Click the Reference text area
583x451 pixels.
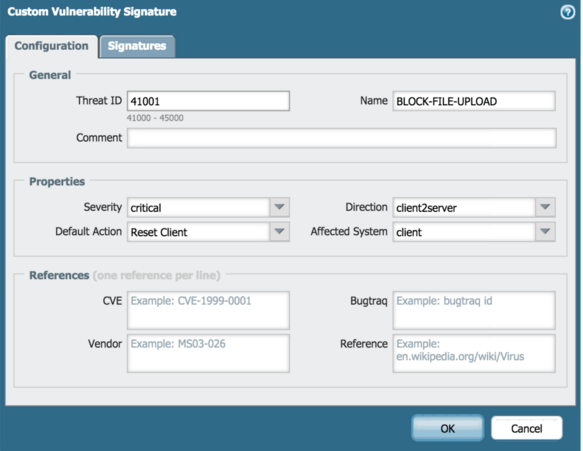474,354
